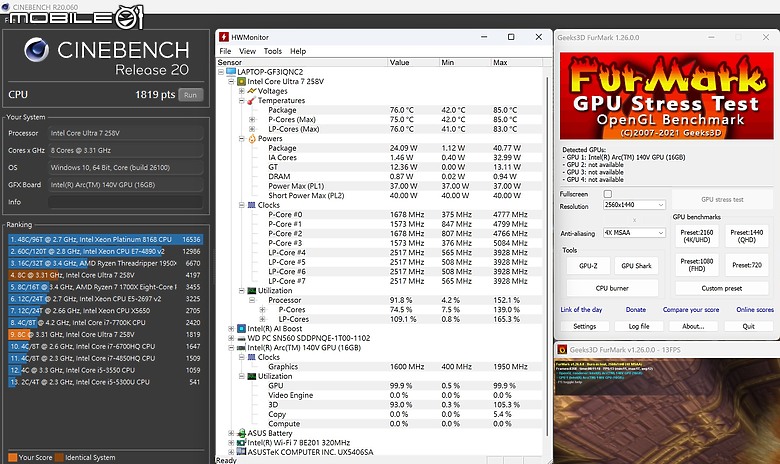Click the Info input field in Cinebench
Viewport: 780px width, 464px height.
coord(125,202)
